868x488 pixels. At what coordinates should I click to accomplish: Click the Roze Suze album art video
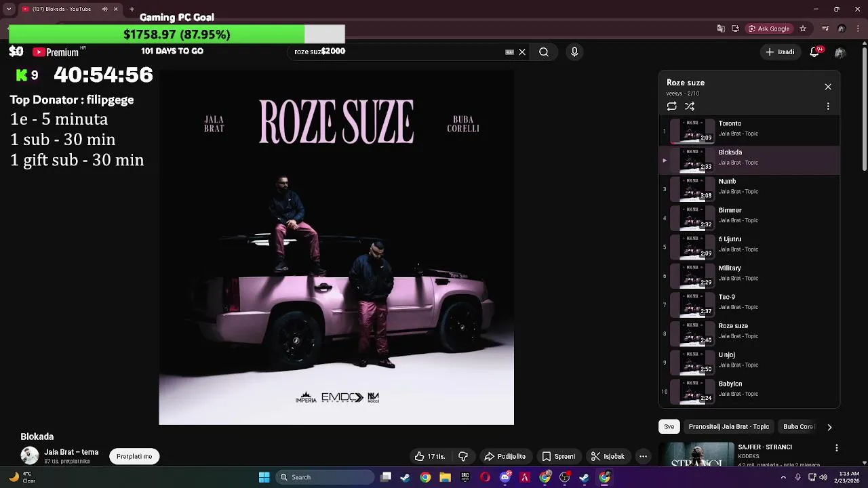(336, 247)
